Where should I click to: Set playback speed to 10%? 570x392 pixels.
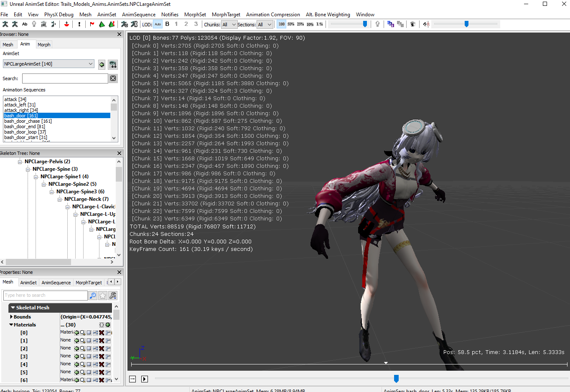pyautogui.click(x=310, y=24)
